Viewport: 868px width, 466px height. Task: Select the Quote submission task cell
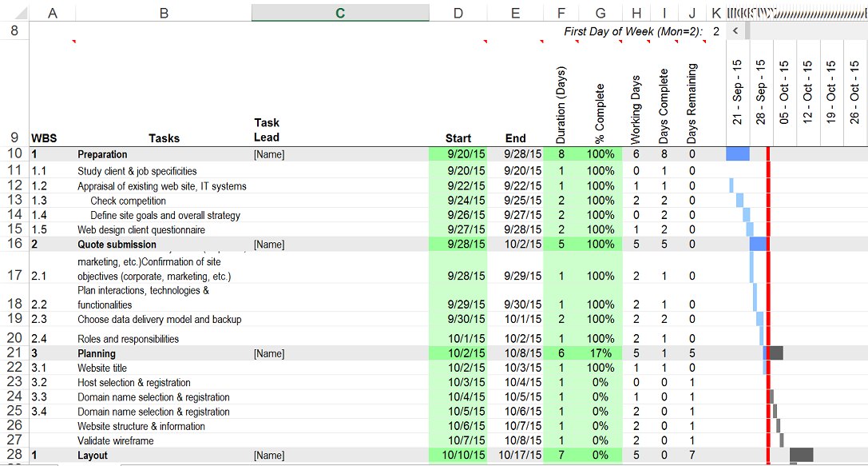pos(117,245)
